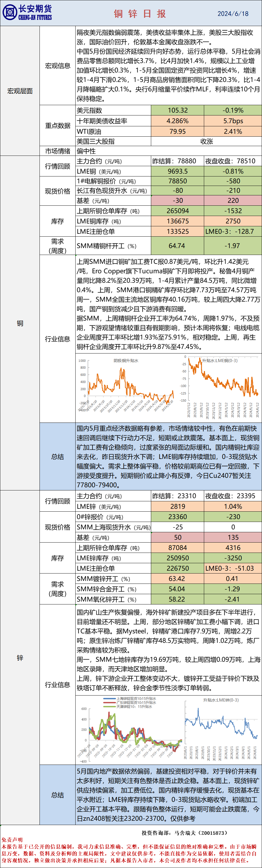The width and height of the screenshot is (262, 868).
Task: Click the LME锌 change 1.04%
Action: click(x=233, y=506)
